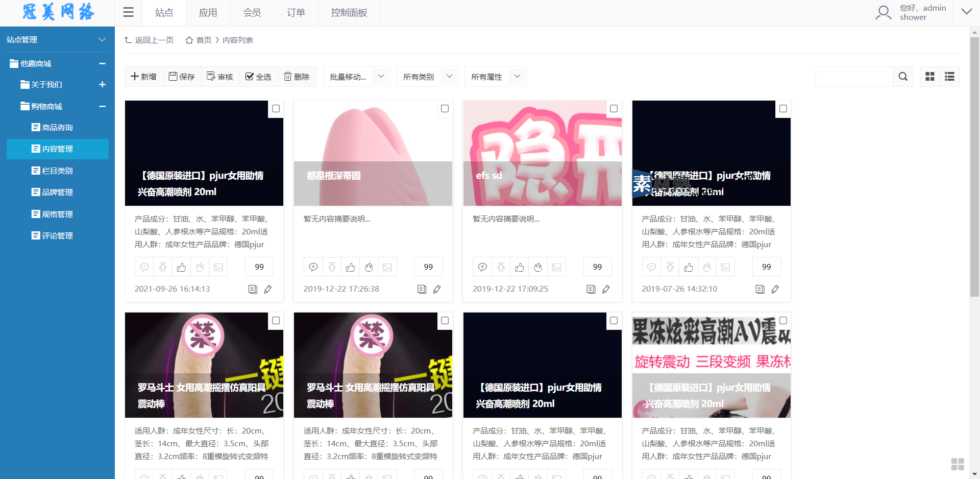Open the details icon on the 17:09:25 card
The image size is (980, 479).
tap(591, 289)
